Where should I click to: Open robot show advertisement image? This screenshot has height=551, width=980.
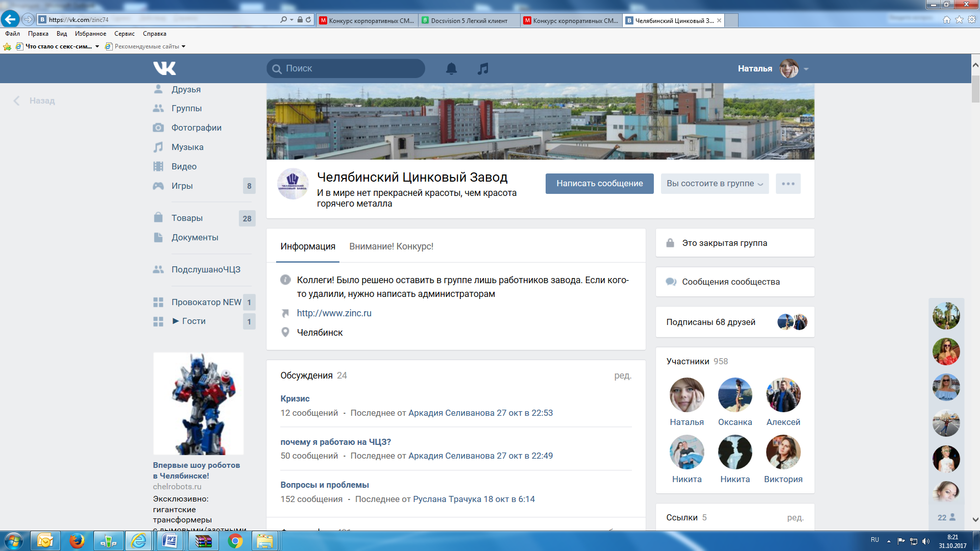[199, 404]
